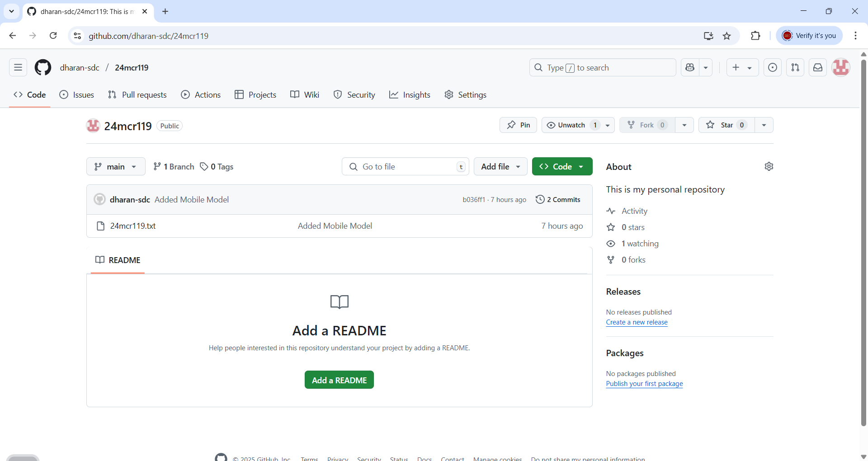Go to GitHub homepage via Octocat logo
This screenshot has height=461, width=868.
[x=43, y=67]
